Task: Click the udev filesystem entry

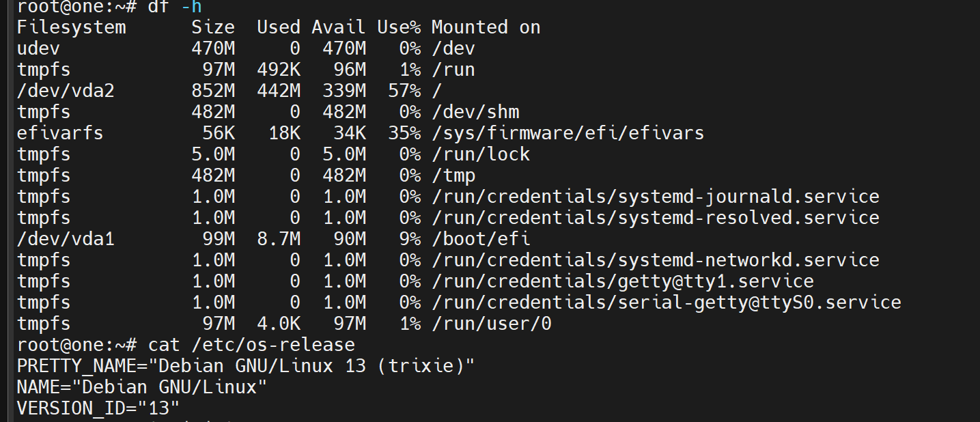Action: (38, 48)
